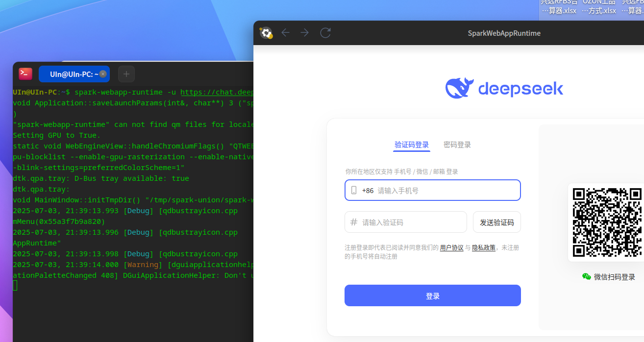Image resolution: width=644 pixels, height=342 pixels.
Task: Switch to the 密码登录 tab
Action: (x=457, y=145)
